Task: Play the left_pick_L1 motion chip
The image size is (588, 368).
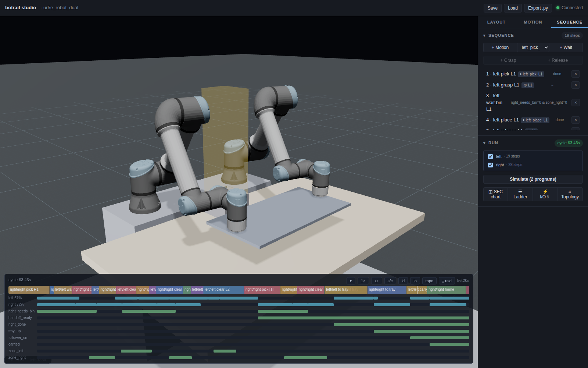Action: tap(531, 74)
